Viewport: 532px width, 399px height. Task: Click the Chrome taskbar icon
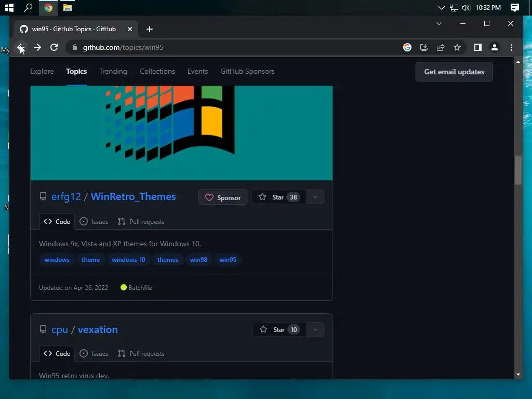(48, 7)
